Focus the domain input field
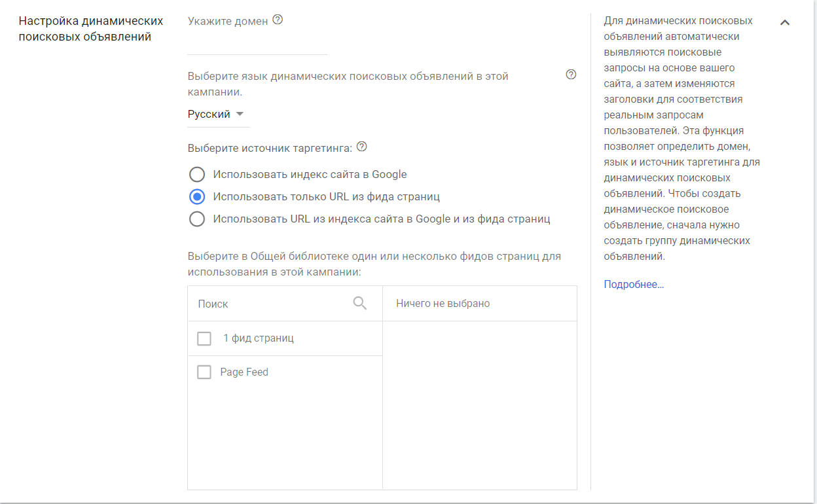This screenshot has height=504, width=817. tap(257, 45)
